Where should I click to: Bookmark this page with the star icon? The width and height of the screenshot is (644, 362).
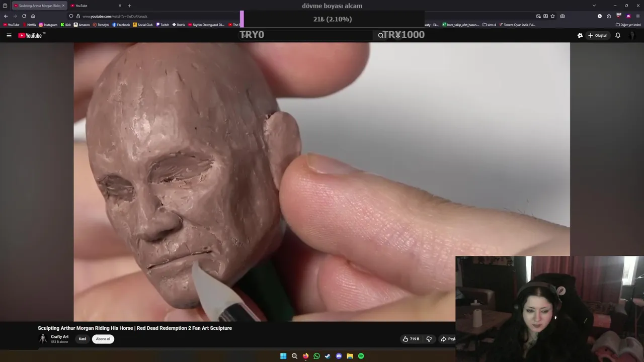553,16
